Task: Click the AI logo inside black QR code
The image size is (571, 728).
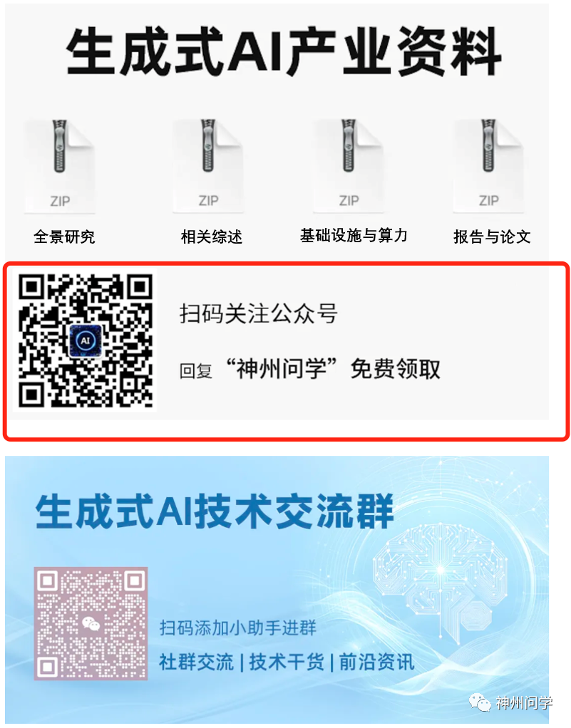Action: pyautogui.click(x=86, y=340)
